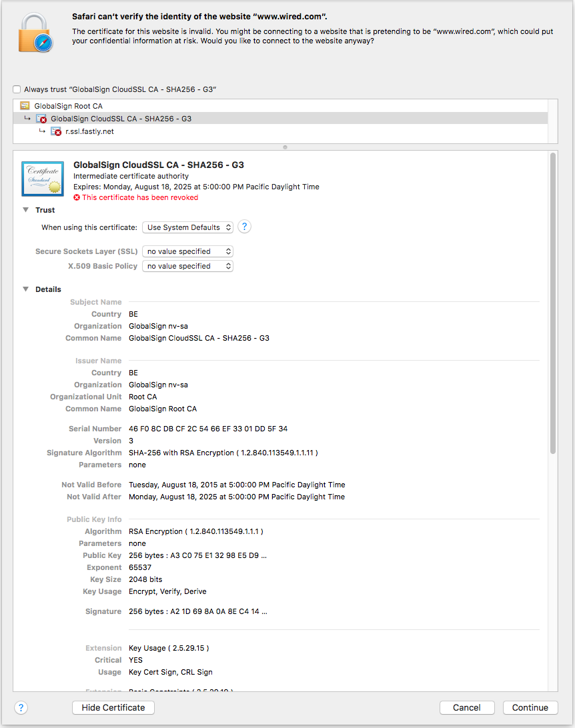575x728 pixels.
Task: Click Key Usage ( 2.5.29.15 ) extension value
Action: (x=169, y=648)
